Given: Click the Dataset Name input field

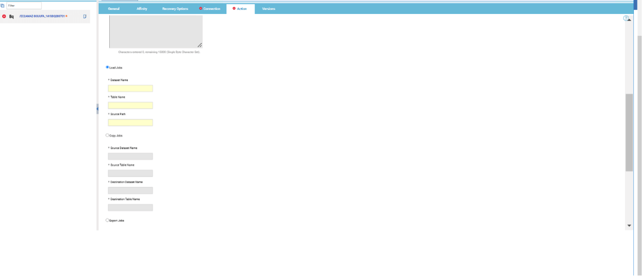Looking at the screenshot, I should [130, 88].
